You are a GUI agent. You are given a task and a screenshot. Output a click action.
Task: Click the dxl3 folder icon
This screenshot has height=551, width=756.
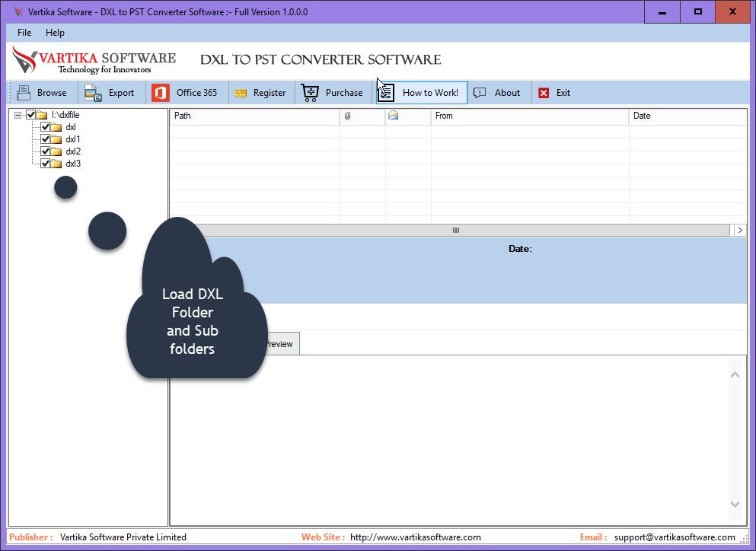(56, 164)
